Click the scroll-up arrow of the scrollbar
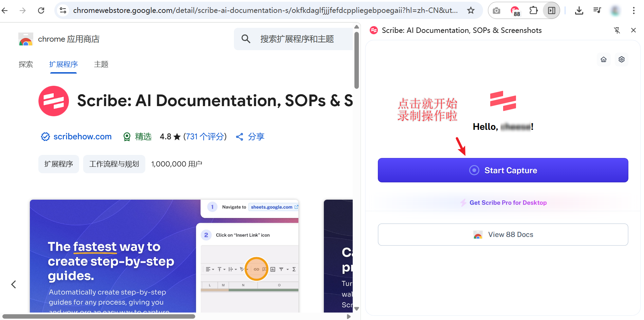The width and height of the screenshot is (644, 320). tap(356, 27)
